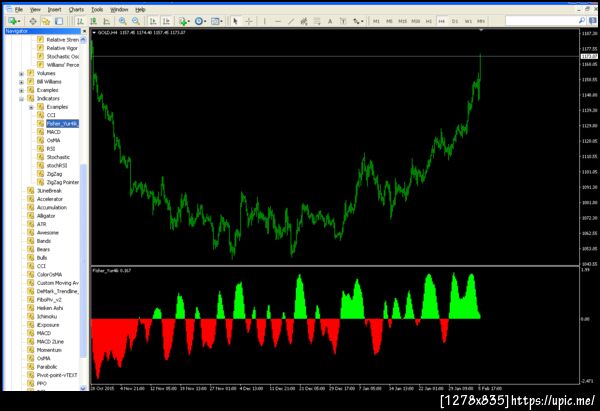This screenshot has width=600, height=411.
Task: Open the New Chart dropdown arrow
Action: 19,21
